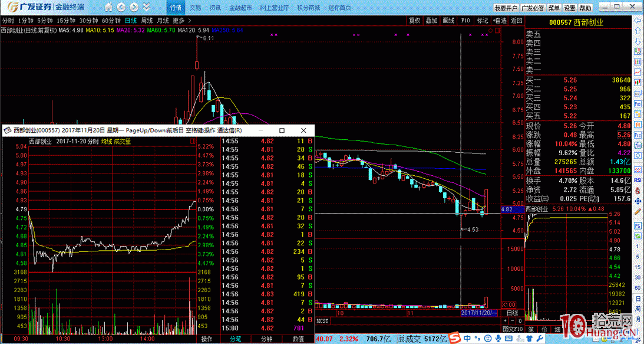This screenshot has height=344, width=644.
Task: Click the diamond icon above chart
Action: click(490, 31)
